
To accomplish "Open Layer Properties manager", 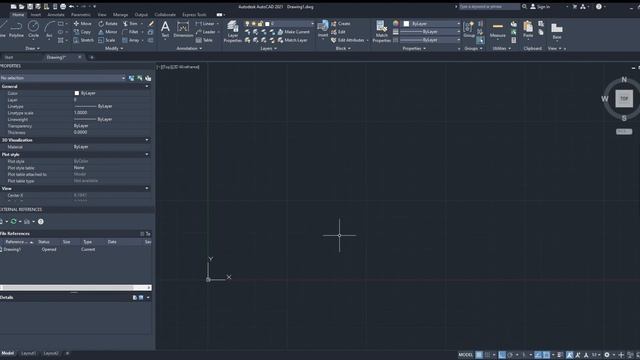I will [233, 32].
